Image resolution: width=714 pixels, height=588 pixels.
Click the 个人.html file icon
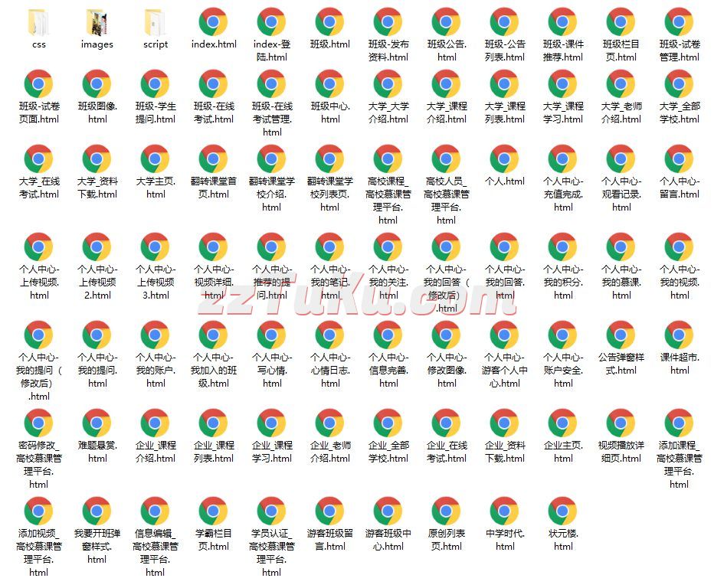pos(504,159)
